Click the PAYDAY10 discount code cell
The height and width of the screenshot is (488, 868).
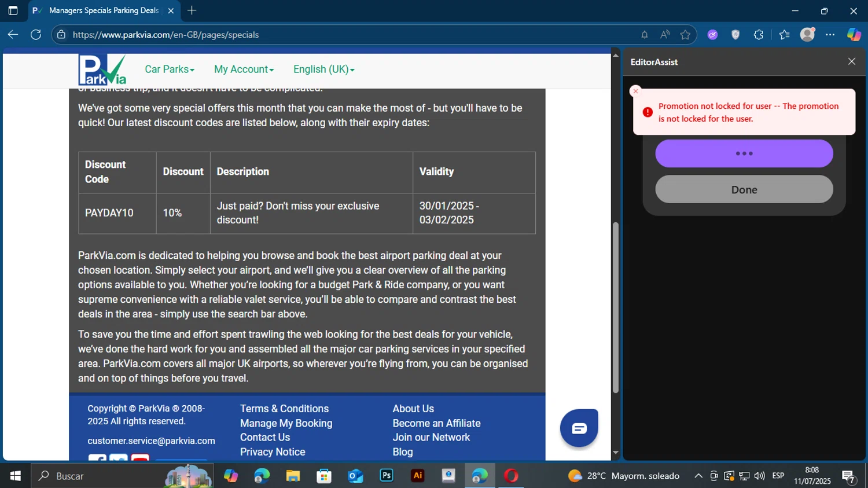coord(117,213)
